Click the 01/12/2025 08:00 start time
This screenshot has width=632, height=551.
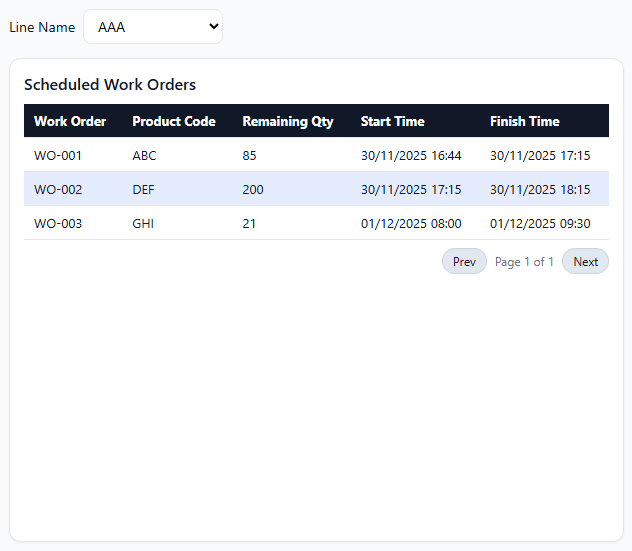coord(411,224)
